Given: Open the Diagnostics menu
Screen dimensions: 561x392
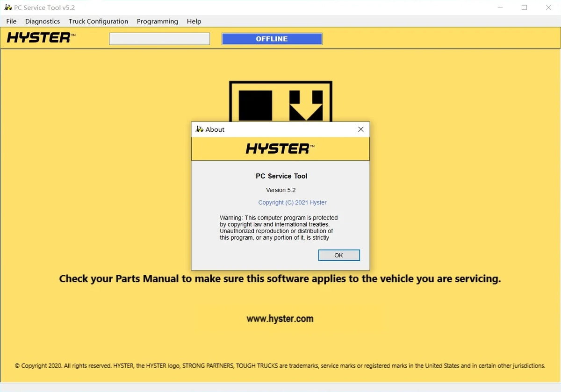Looking at the screenshot, I should tap(42, 21).
